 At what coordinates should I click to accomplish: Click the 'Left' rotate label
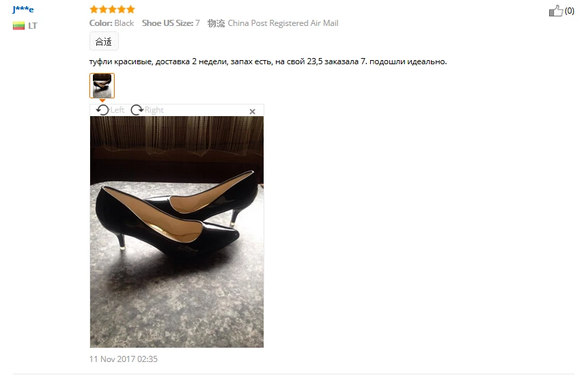pyautogui.click(x=117, y=110)
